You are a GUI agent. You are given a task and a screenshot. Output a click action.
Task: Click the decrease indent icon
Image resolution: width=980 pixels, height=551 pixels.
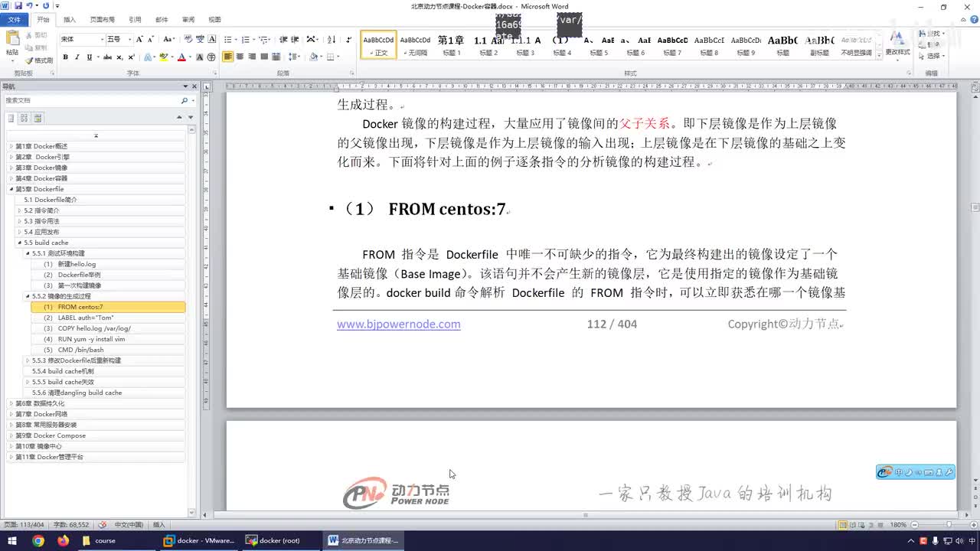[283, 39]
